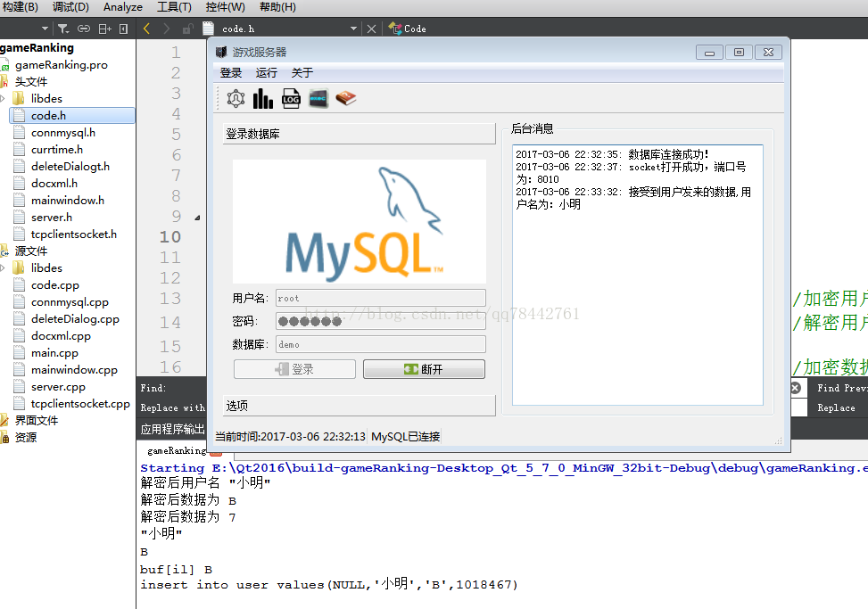The image size is (868, 609).
Task: Select the 选项 section header
Action: 360,406
